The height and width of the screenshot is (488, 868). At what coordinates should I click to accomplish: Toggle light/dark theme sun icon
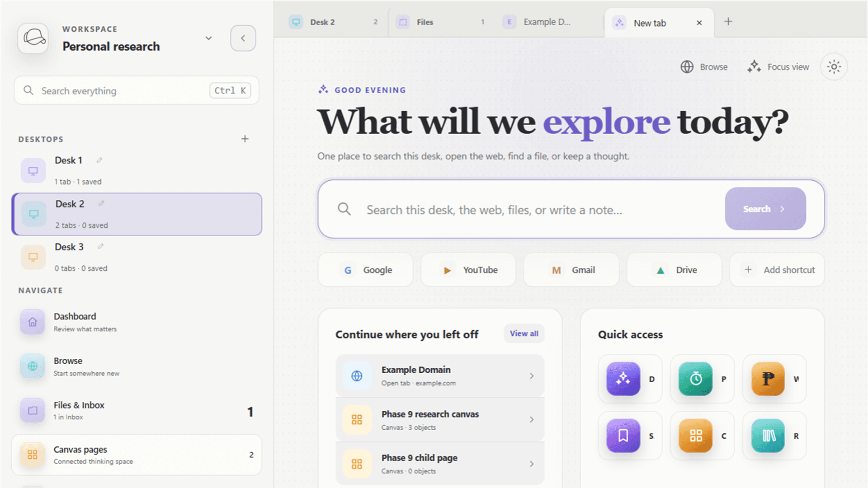tap(834, 67)
